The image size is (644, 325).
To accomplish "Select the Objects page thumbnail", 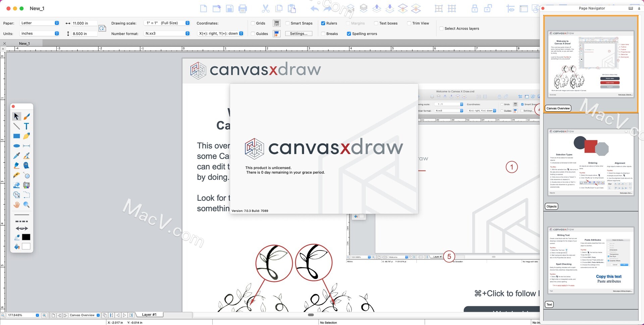I will pyautogui.click(x=591, y=162).
